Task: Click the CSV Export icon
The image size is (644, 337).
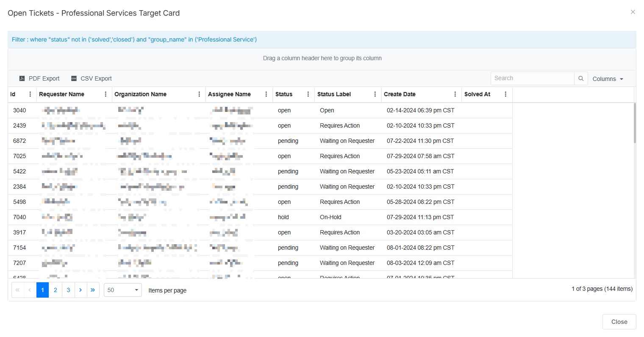Action: tap(74, 78)
